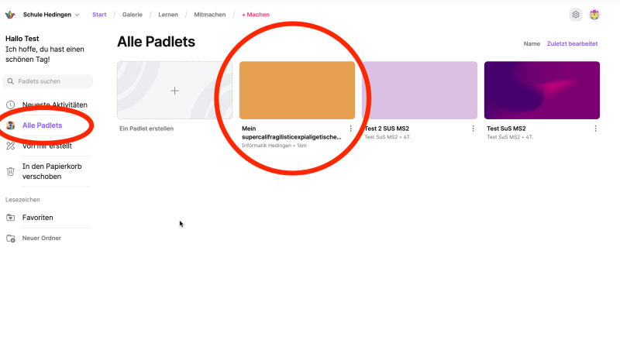The width and height of the screenshot is (620, 364).
Task: Open the orange padlet thumbnail
Action: click(297, 91)
